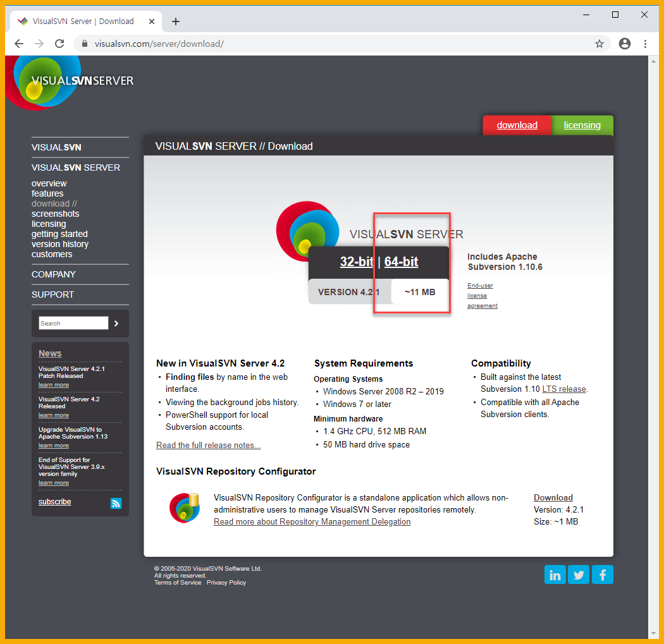Open the News heading link
Viewport: 664px width, 644px height.
click(x=50, y=353)
